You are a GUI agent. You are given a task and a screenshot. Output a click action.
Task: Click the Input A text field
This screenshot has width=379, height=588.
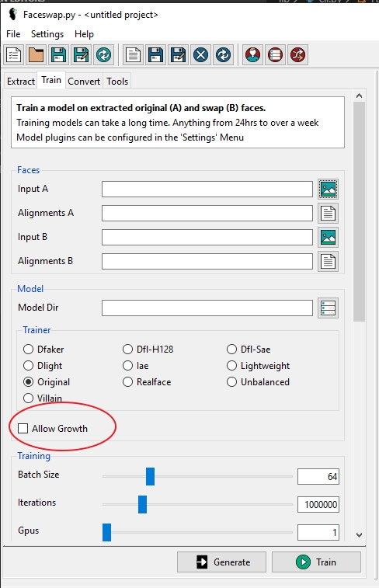click(x=207, y=189)
